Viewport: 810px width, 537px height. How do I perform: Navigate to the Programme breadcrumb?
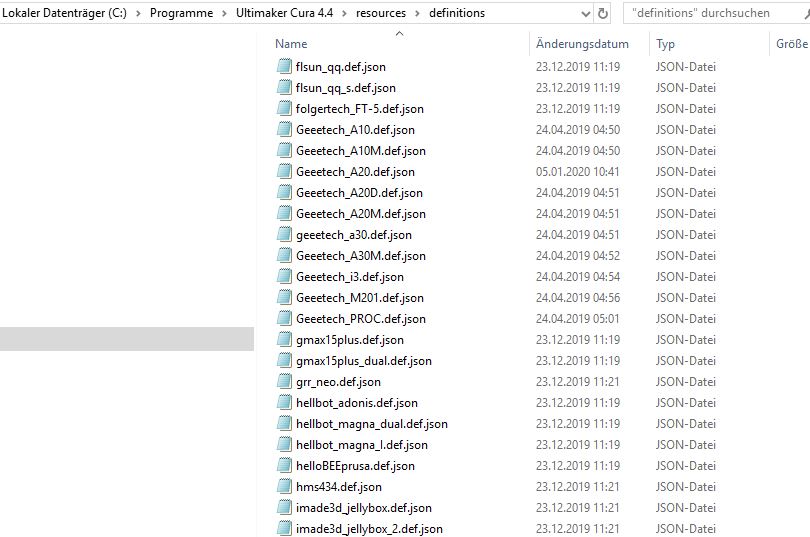pos(181,13)
